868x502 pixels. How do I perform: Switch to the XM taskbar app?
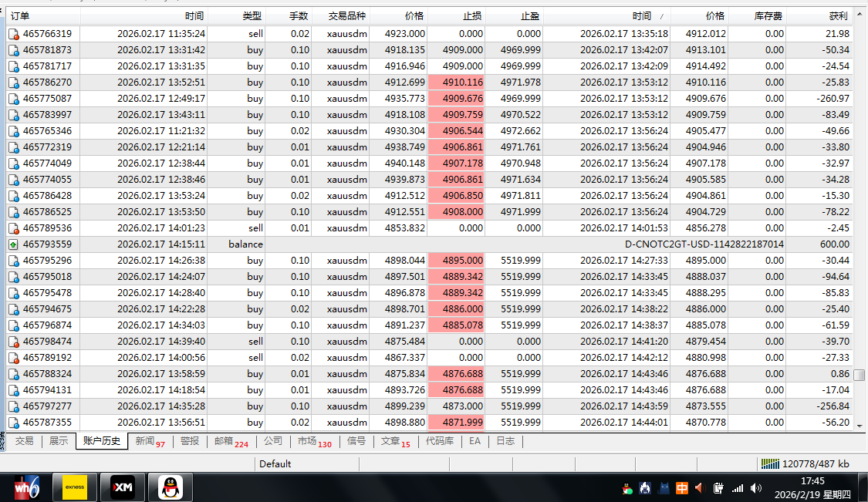click(x=123, y=487)
